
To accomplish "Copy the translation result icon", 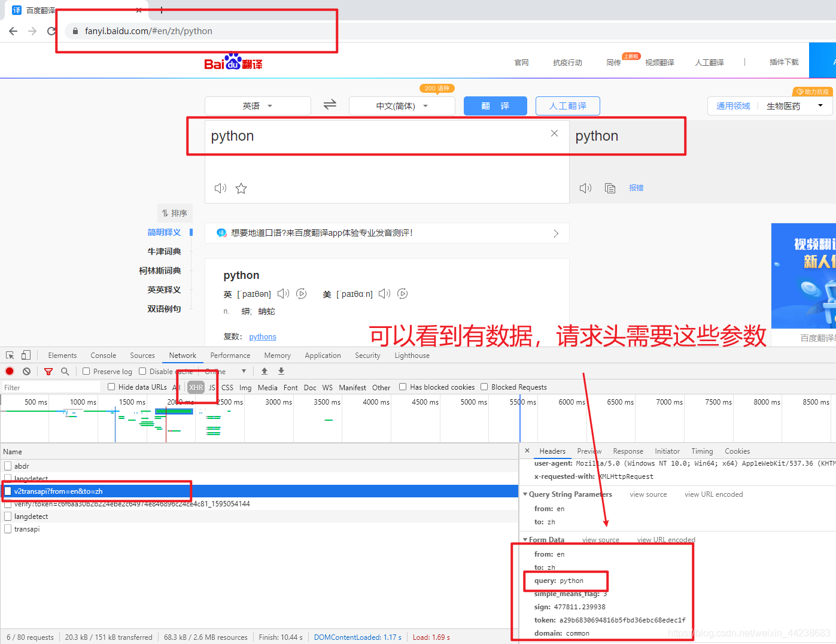I will point(610,188).
